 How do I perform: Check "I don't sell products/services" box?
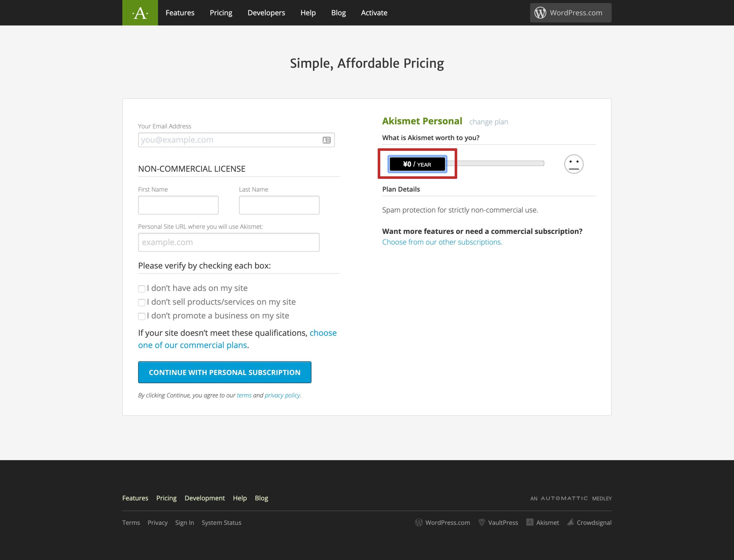142,302
